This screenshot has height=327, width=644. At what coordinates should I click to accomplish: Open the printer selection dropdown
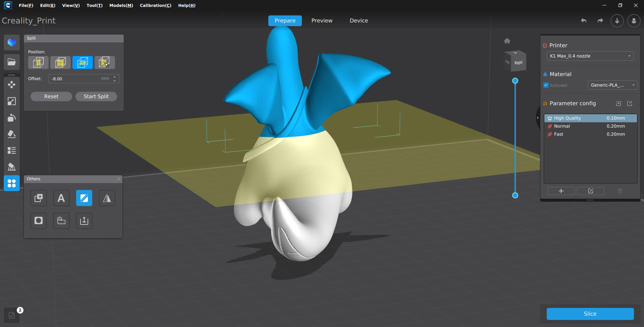589,56
